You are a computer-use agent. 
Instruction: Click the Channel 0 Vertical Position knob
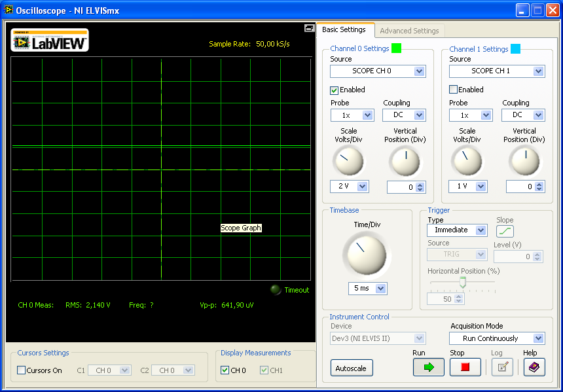coord(406,161)
